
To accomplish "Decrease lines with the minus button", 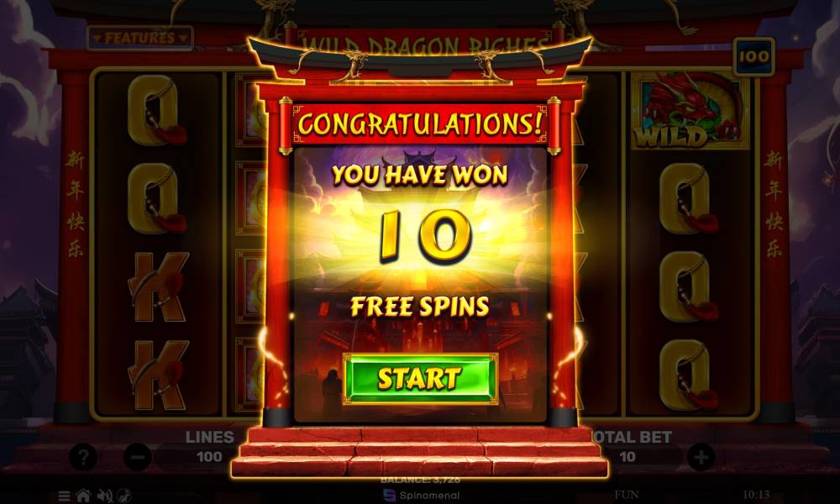I will tap(137, 458).
